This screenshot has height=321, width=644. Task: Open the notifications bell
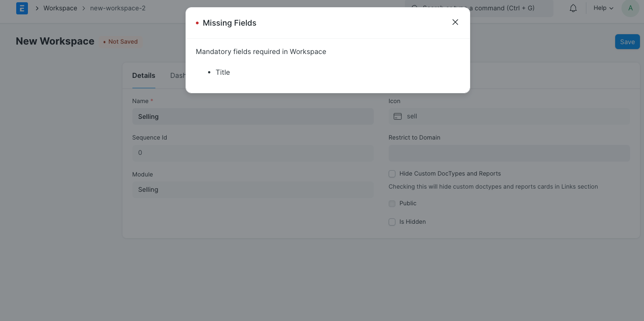click(573, 8)
